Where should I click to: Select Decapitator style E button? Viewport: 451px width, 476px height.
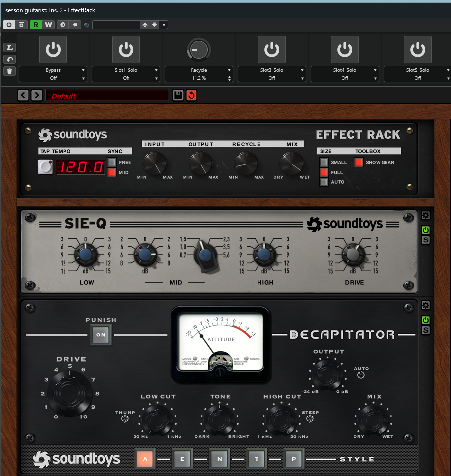pos(182,459)
